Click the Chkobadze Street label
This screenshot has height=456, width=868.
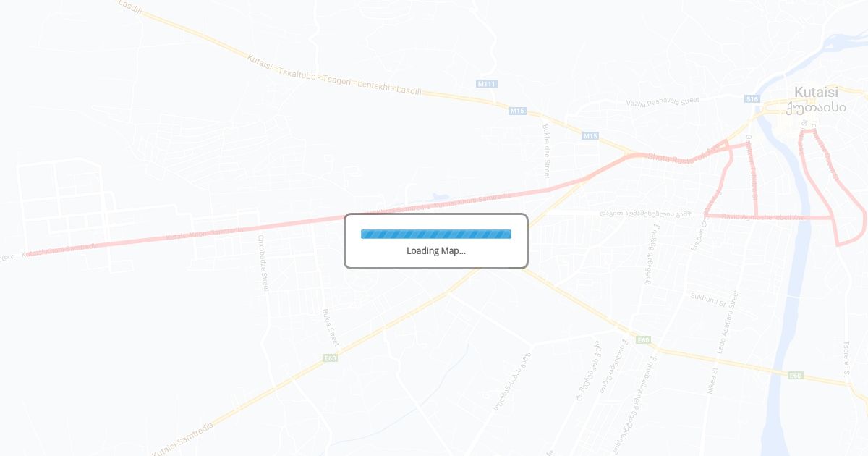264,262
